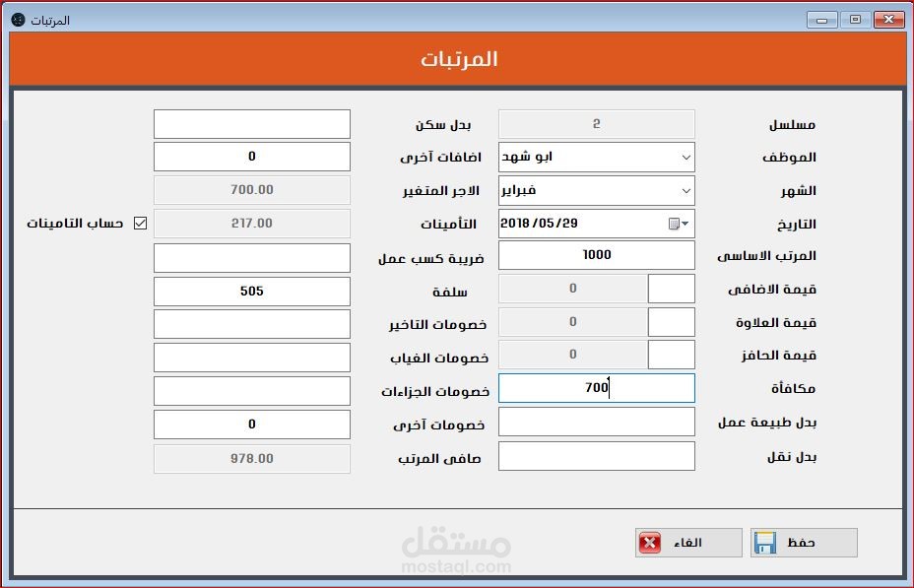Click the خصومات آخرى field
Screen dimensions: 914x588
tap(252, 425)
